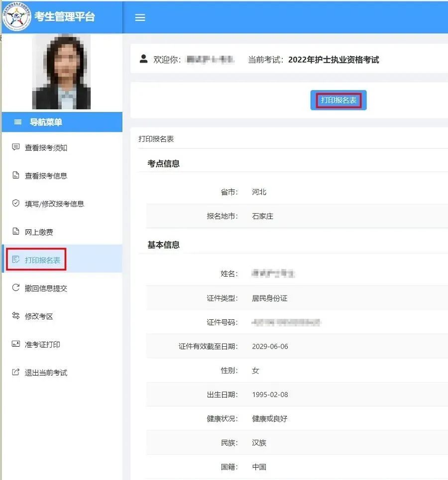The width and height of the screenshot is (448, 480).
Task: Click the blue 打印报名表 button
Action: coord(338,99)
